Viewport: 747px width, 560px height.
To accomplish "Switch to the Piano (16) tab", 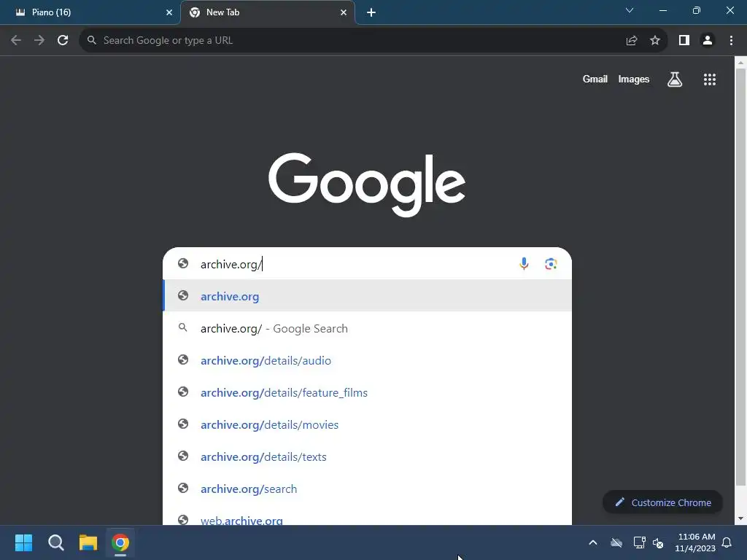I will 90,12.
